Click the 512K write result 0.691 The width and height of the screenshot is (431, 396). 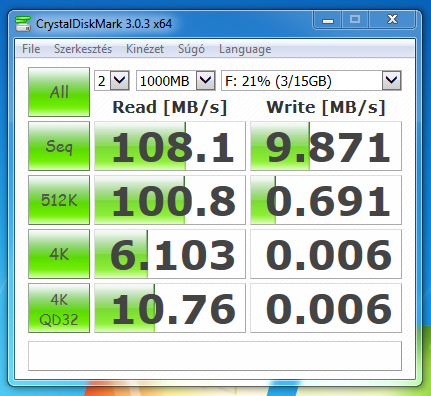coord(326,200)
